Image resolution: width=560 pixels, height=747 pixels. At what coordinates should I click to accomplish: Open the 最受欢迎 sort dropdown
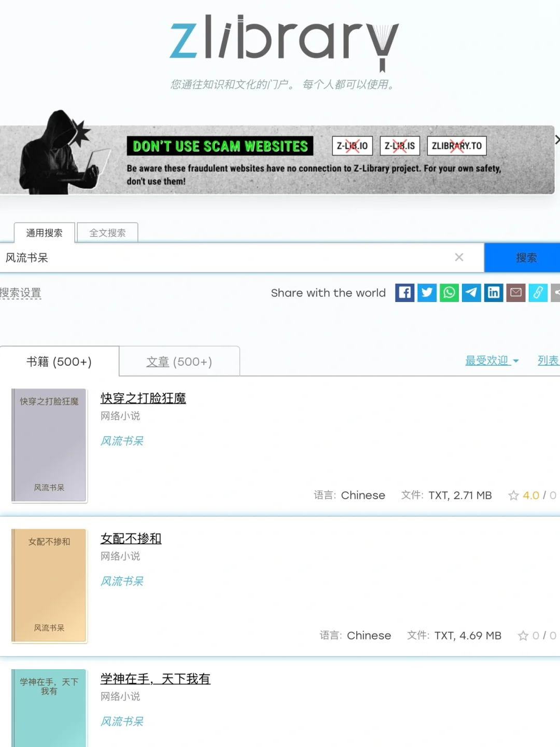[x=492, y=361]
